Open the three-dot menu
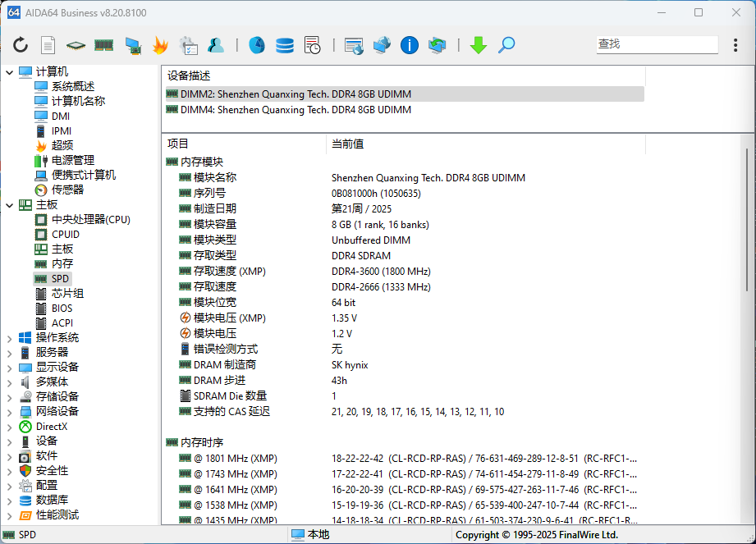Screen dimensions: 756x544 (x=735, y=45)
